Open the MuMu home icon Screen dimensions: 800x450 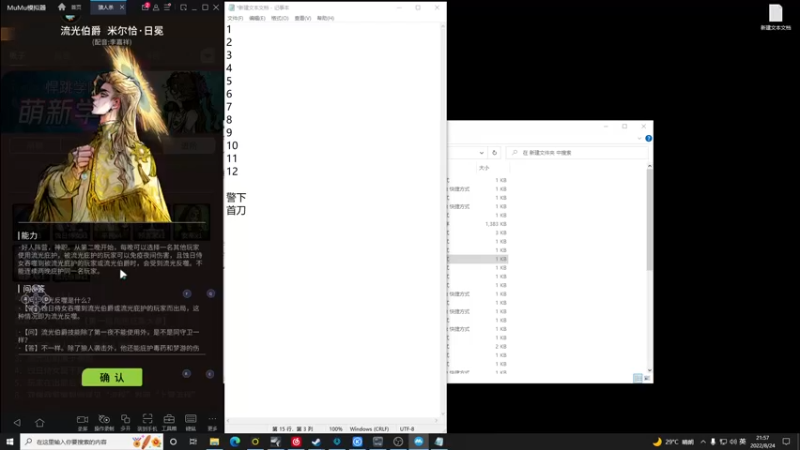click(x=62, y=7)
